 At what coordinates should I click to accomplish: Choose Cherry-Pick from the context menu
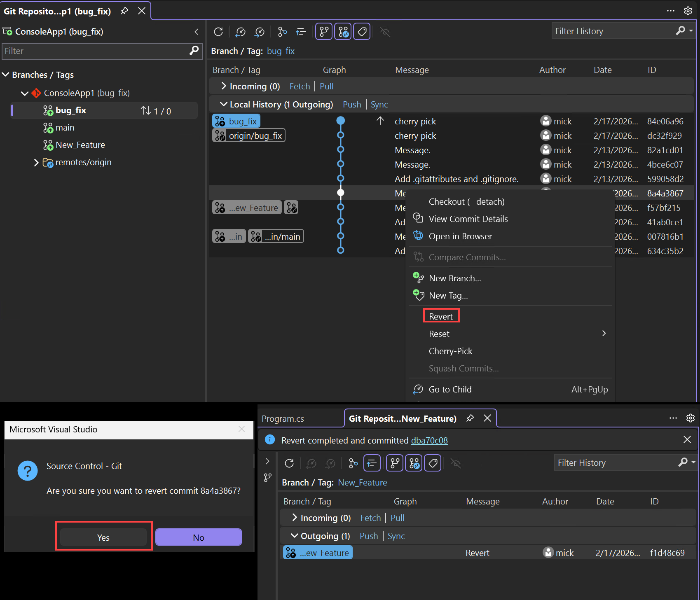click(450, 351)
